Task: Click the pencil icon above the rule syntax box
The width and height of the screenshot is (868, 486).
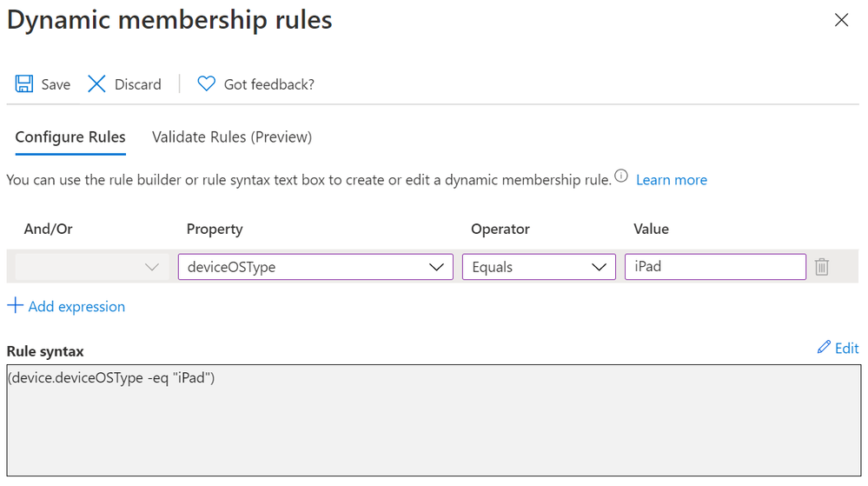Action: 824,348
